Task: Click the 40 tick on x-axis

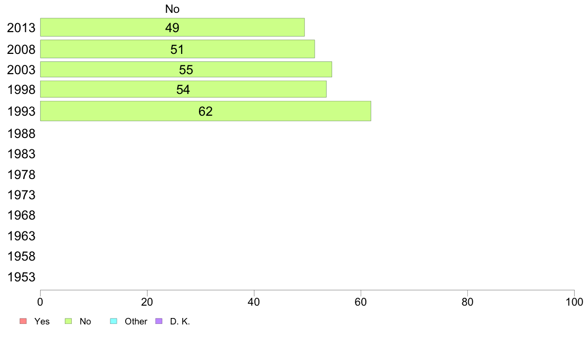Action: click(x=254, y=302)
